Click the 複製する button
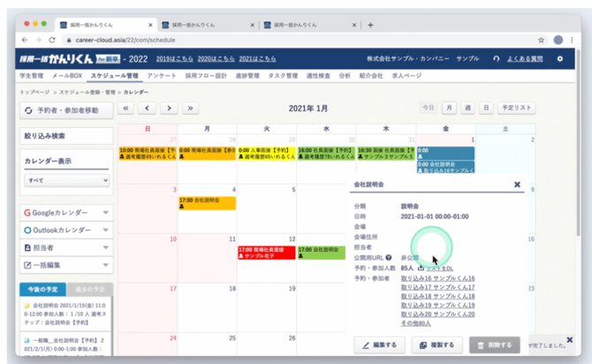This screenshot has width=592, height=364. 436,344
